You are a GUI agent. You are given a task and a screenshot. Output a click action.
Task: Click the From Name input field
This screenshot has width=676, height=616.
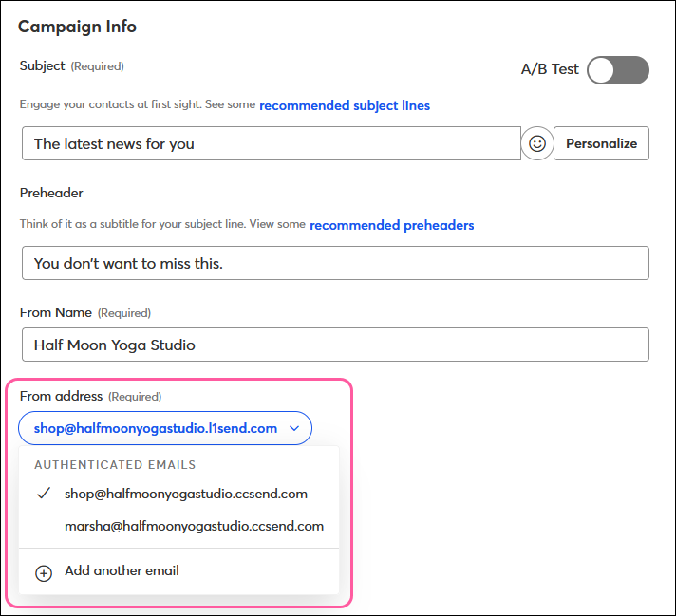(335, 345)
